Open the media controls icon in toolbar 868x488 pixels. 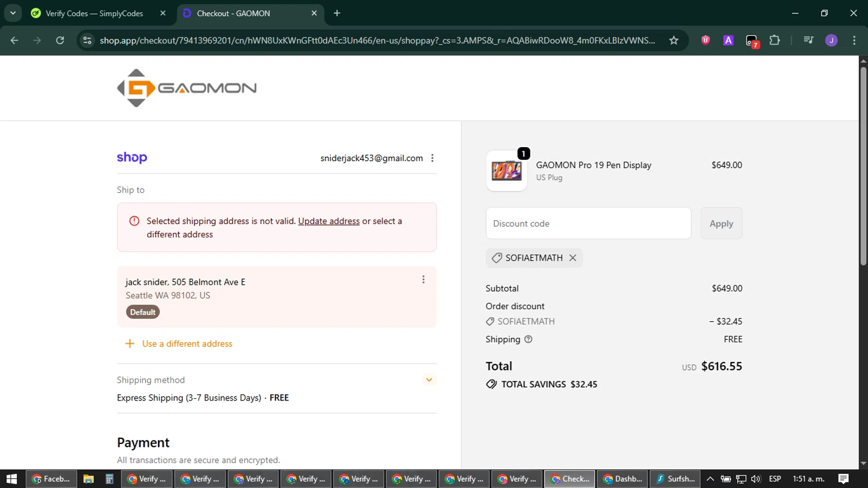pos(808,40)
